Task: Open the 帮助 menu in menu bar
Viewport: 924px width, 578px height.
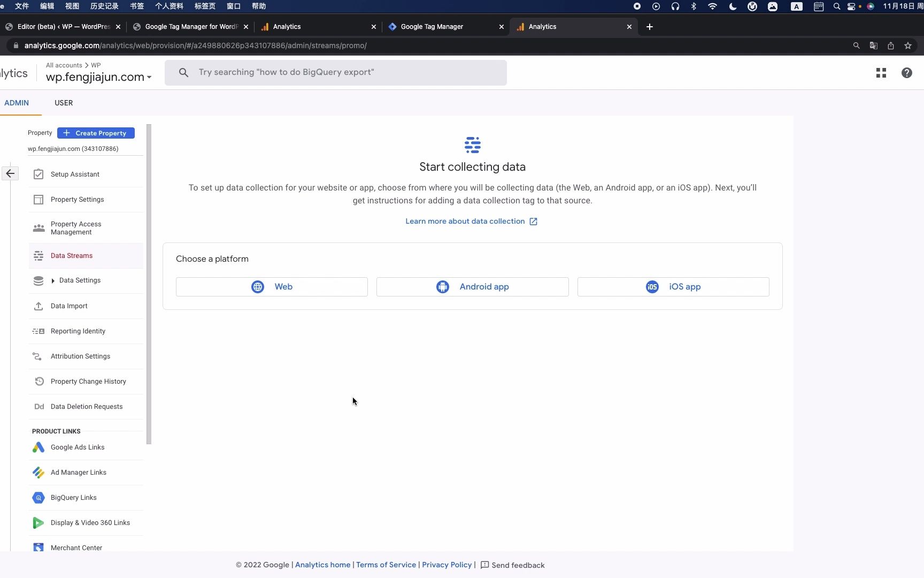Action: pos(259,6)
